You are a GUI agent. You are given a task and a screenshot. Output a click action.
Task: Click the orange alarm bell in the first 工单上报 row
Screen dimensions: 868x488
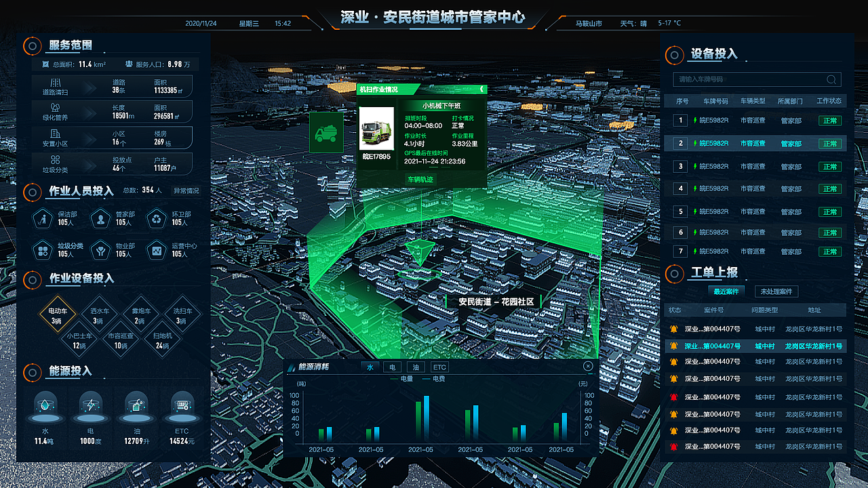click(674, 329)
